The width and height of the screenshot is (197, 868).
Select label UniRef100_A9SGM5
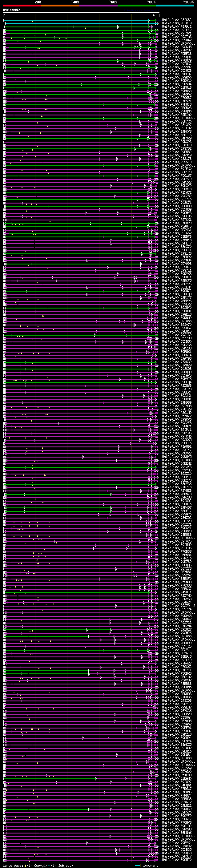177,47
